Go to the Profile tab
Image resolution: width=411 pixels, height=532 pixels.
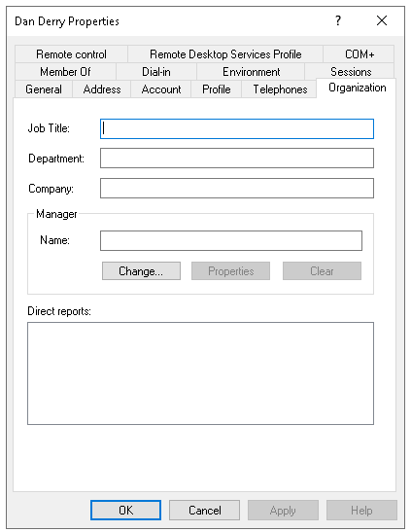point(216,89)
